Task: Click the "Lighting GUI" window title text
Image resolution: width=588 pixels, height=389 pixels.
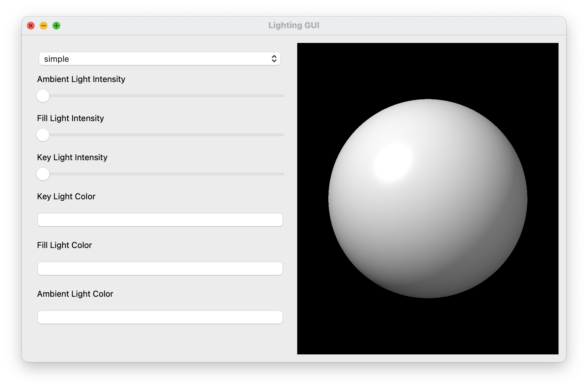Action: (294, 25)
